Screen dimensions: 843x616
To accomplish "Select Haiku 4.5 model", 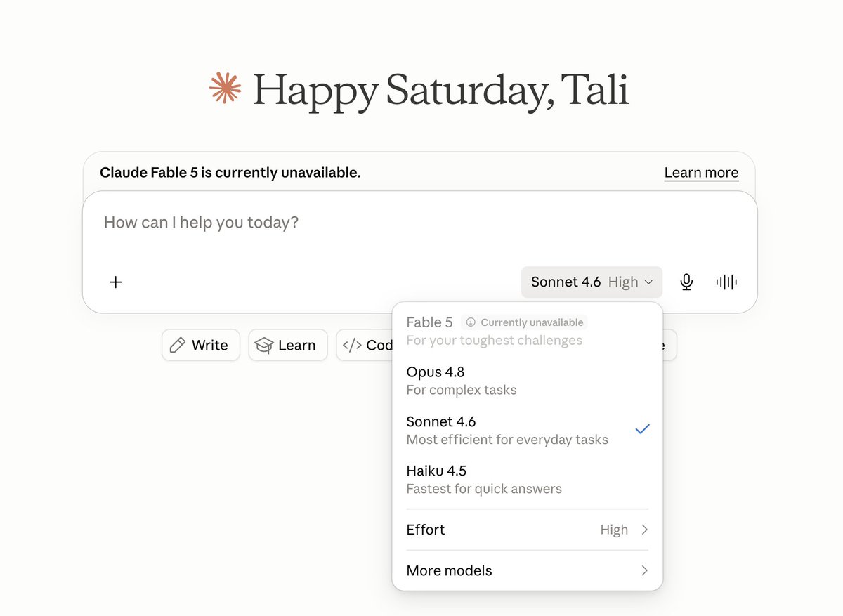I will 528,479.
